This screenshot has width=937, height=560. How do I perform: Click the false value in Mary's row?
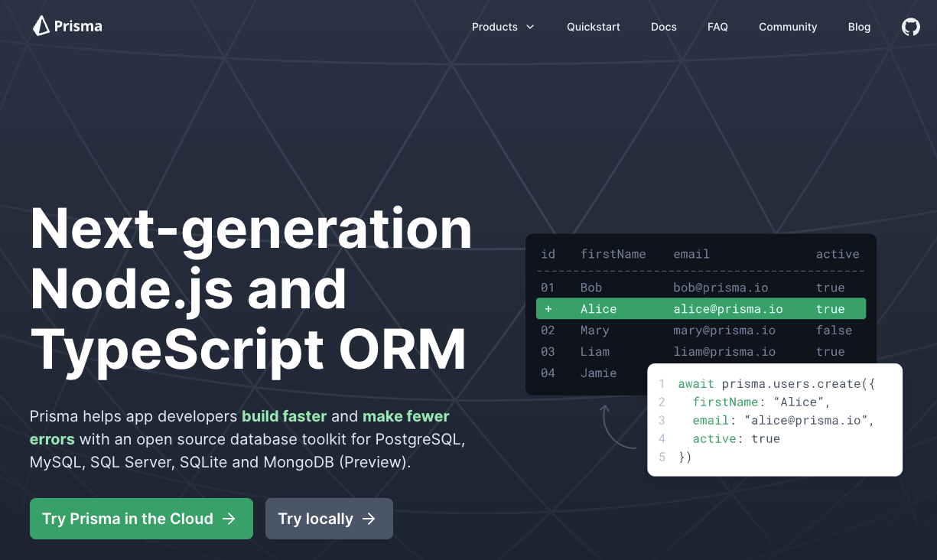tap(834, 330)
